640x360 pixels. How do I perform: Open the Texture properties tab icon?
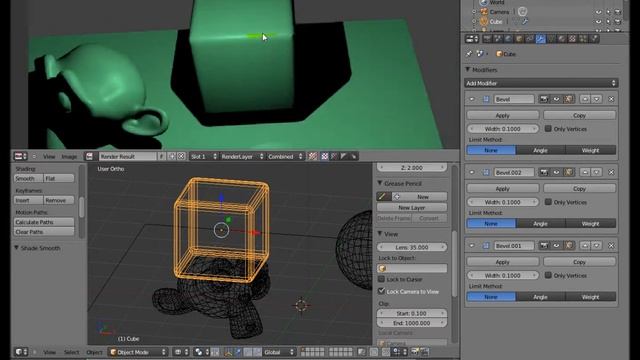(x=572, y=39)
